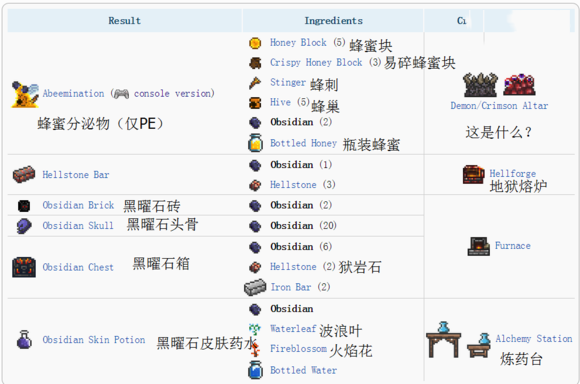This screenshot has height=384, width=580.
Task: Open the Stinger link
Action: click(x=288, y=82)
